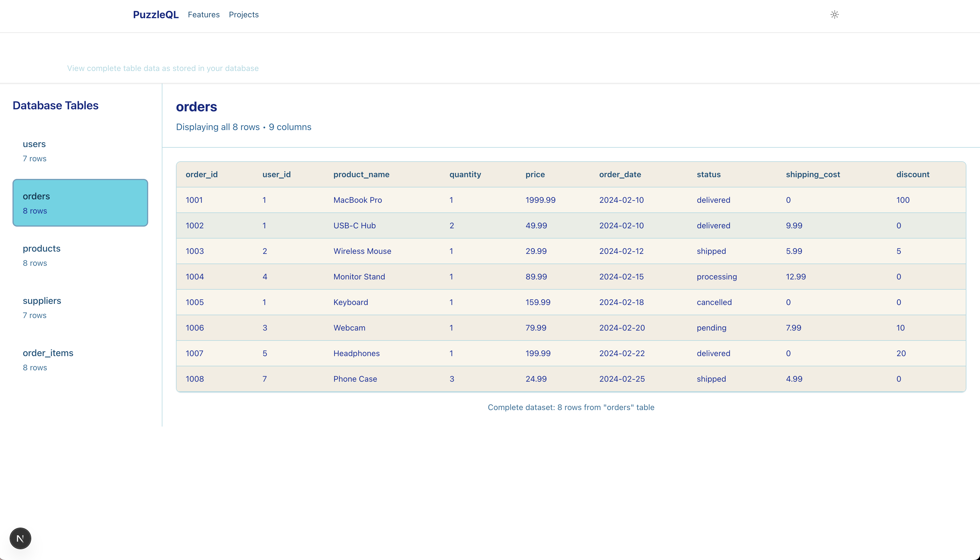Click order 1008 id cell
The width and height of the screenshot is (980, 560).
pos(194,379)
